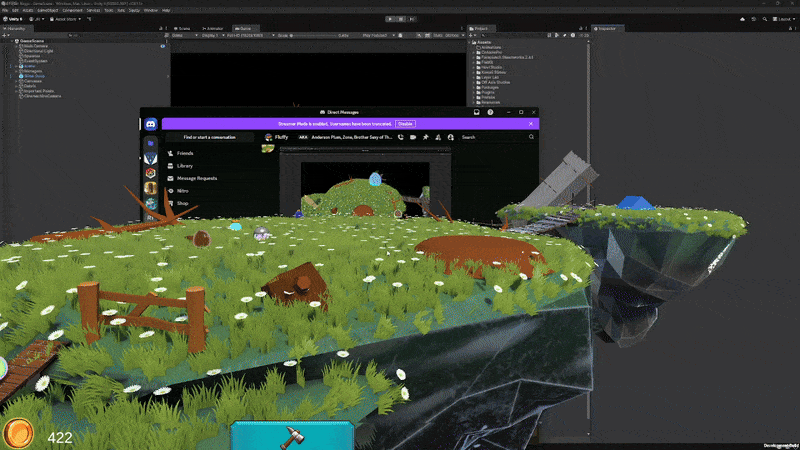800x450 pixels.
Task: Dismiss the Streamer Mode banner
Action: click(532, 123)
